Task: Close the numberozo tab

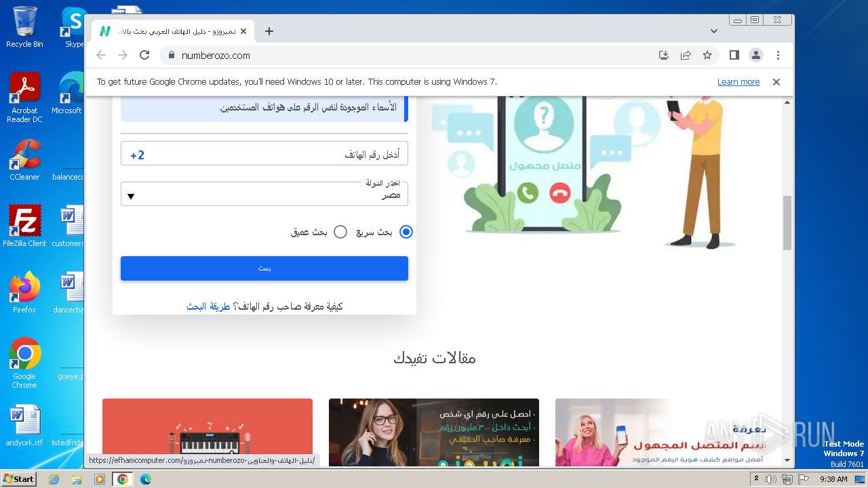Action: tap(243, 31)
